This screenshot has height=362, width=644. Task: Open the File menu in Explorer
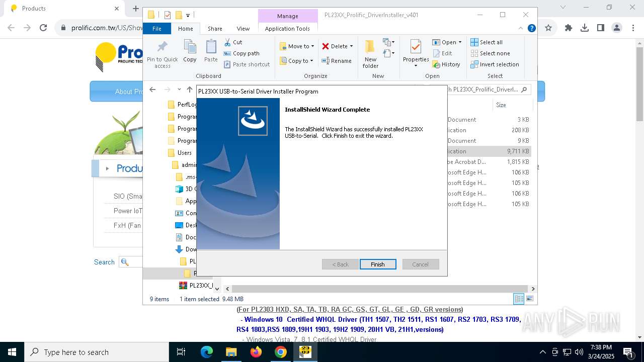[x=157, y=29]
